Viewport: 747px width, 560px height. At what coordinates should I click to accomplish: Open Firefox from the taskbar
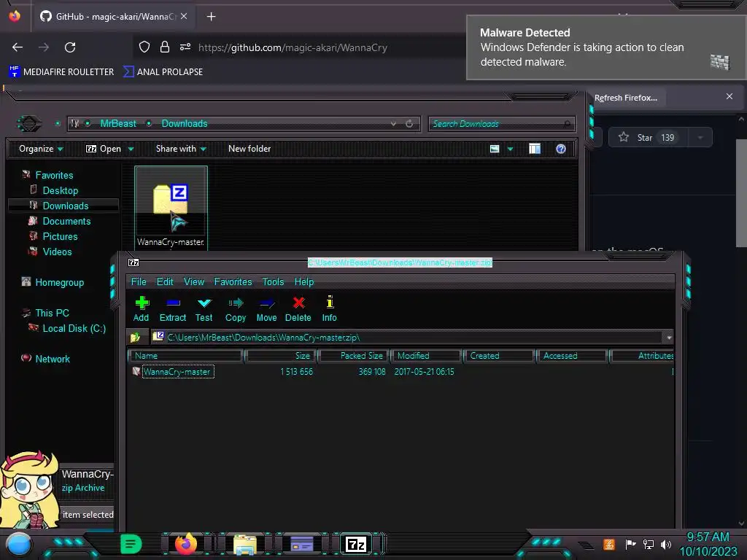tap(186, 544)
